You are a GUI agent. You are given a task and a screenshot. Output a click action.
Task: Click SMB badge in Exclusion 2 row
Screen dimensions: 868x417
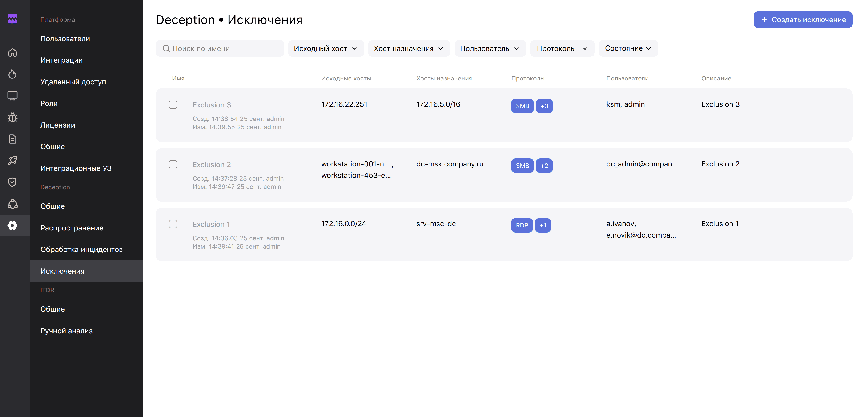[x=522, y=166]
